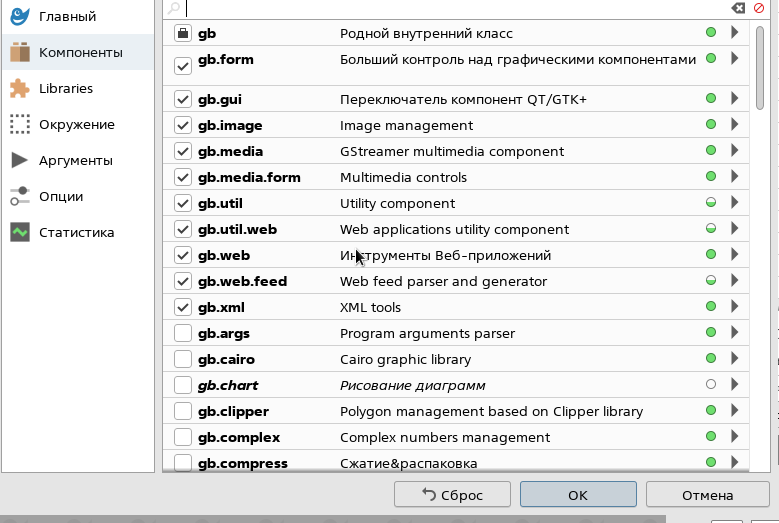Click the Главный sidebar icon
The height and width of the screenshot is (523, 779).
[x=20, y=16]
